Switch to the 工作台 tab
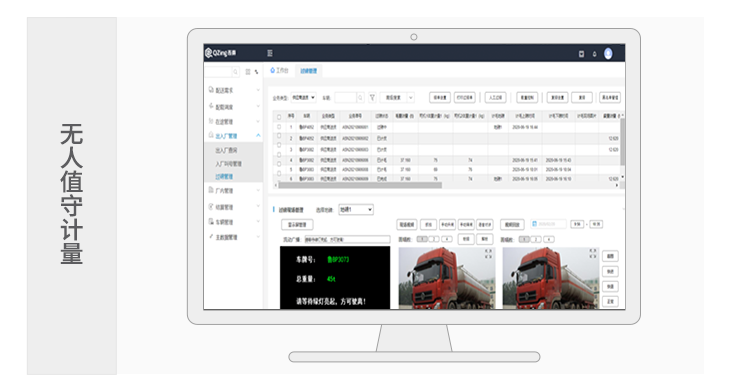Viewport: 734px width, 388px height. pyautogui.click(x=279, y=71)
